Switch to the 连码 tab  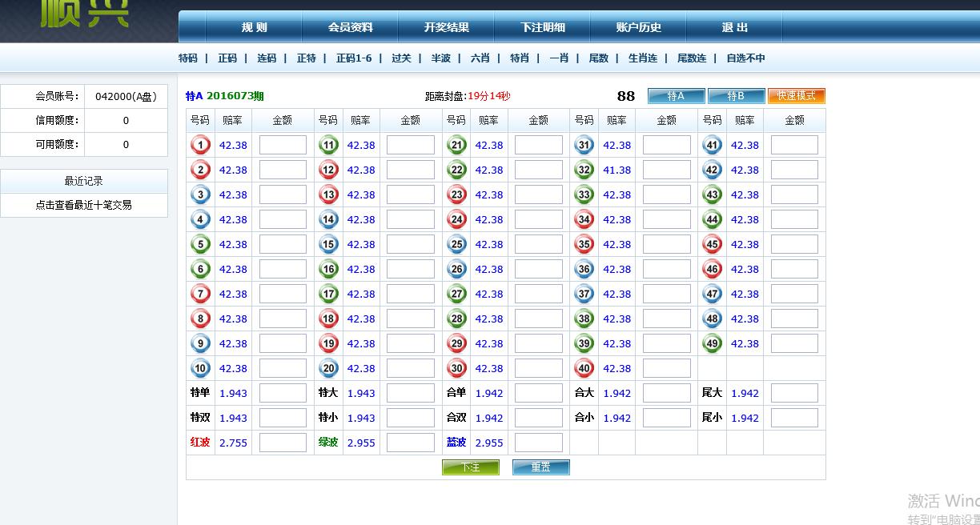click(x=267, y=58)
